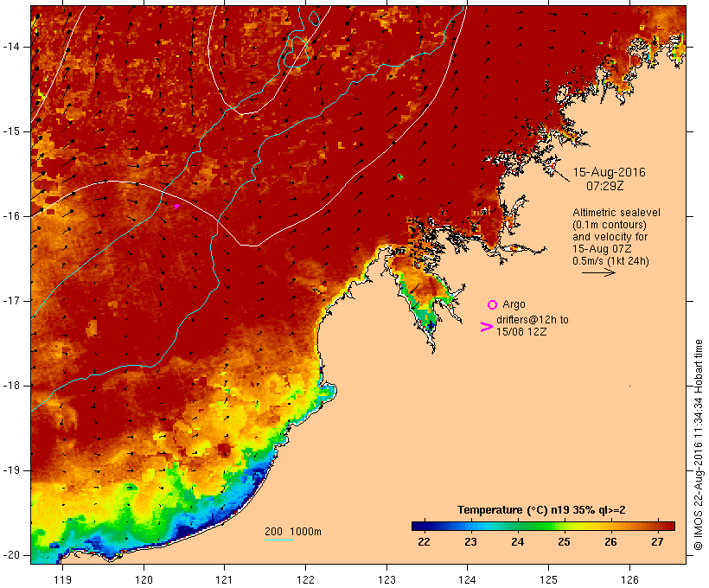Image resolution: width=709 pixels, height=588 pixels.
Task: Click the latitude axis label -16
Action: 11,216
